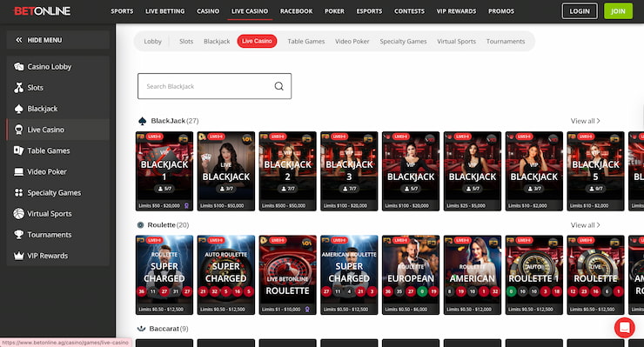Click the Specialty Games icon in sidebar
The width and height of the screenshot is (644, 347).
click(x=18, y=192)
